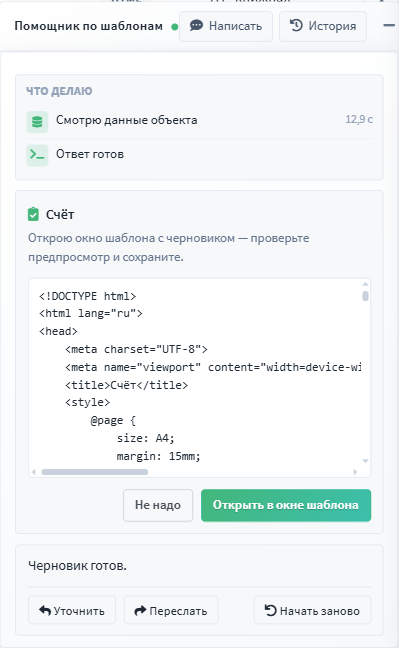Click the Помощник по шаблонам title
The height and width of the screenshot is (648, 399).
[x=88, y=26]
